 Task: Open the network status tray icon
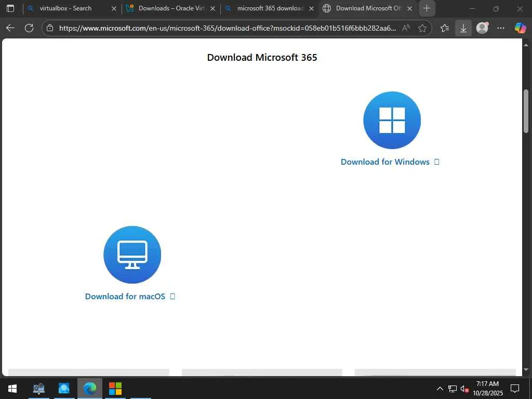coord(453,389)
